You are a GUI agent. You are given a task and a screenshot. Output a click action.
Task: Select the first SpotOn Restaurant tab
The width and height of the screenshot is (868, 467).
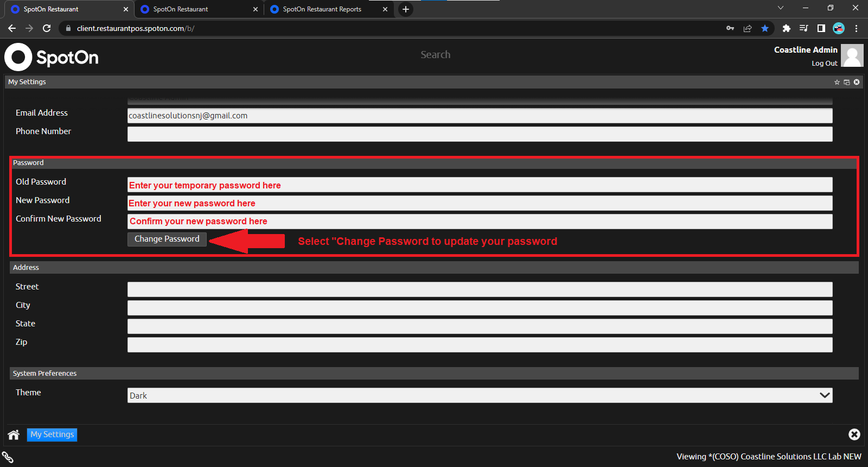[x=69, y=9]
